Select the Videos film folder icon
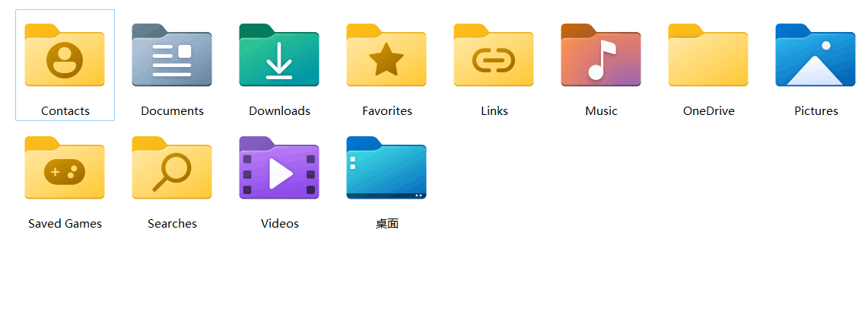Viewport: 868px width, 319px height. tap(279, 167)
